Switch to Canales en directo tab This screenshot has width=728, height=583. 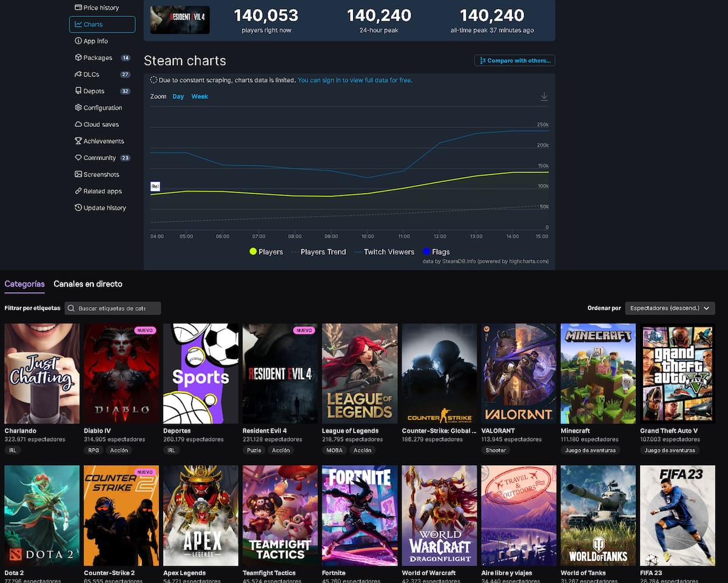[88, 284]
